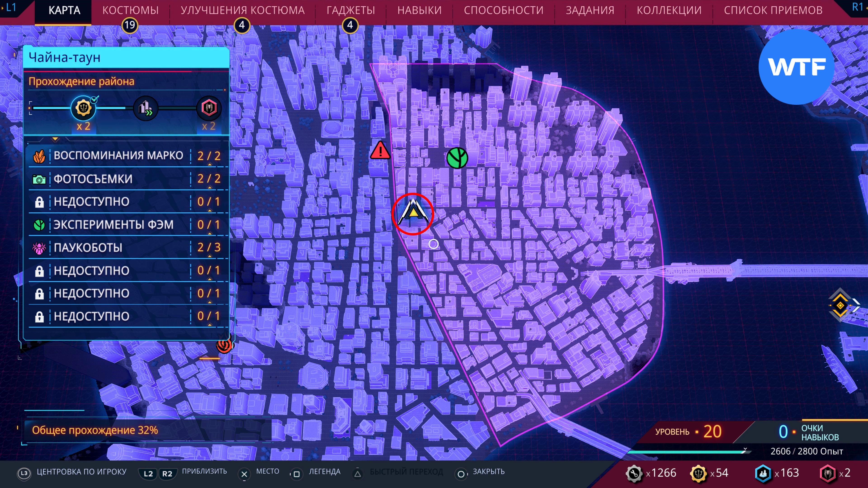This screenshot has width=868, height=488.
Task: Click the red warning triangle map marker
Action: click(380, 150)
